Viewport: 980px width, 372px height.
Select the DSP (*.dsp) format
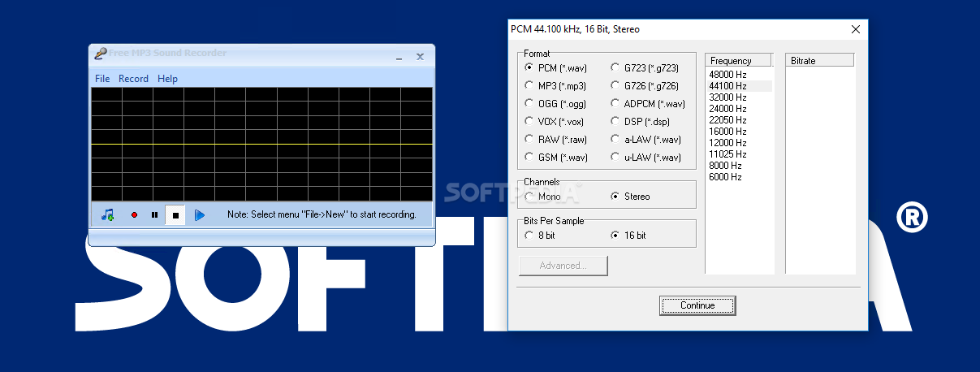tap(641, 122)
